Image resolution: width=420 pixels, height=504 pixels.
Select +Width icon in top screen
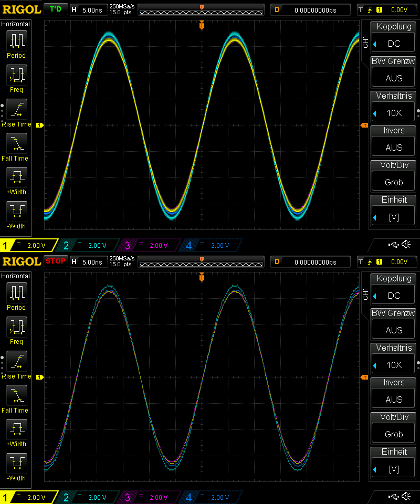coord(16,177)
